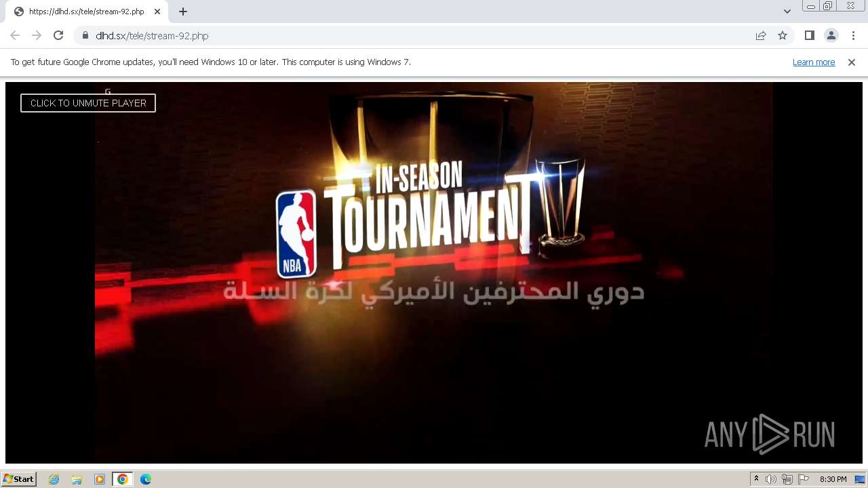
Task: Select the dlhd.sx stream-92.php tab
Action: (87, 12)
